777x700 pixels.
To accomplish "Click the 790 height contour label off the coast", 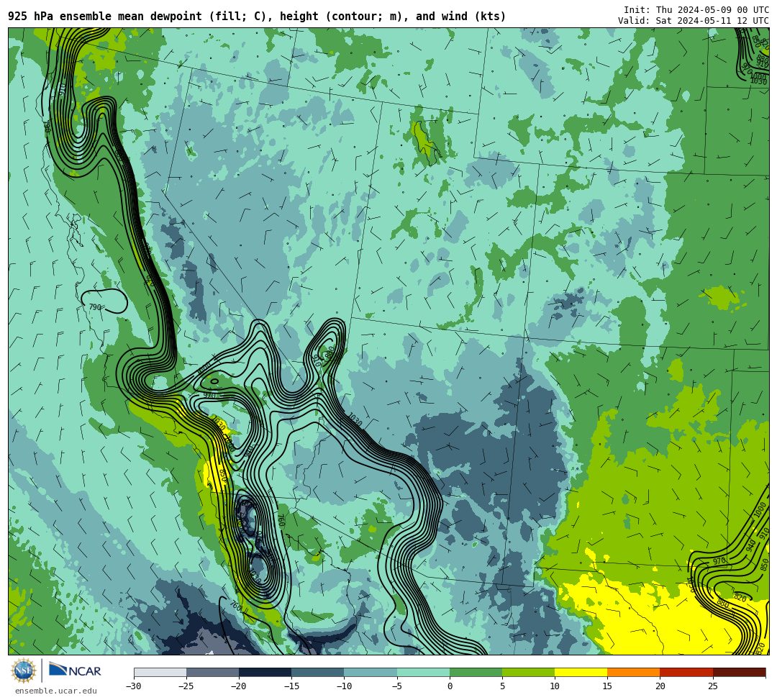I will (x=95, y=307).
